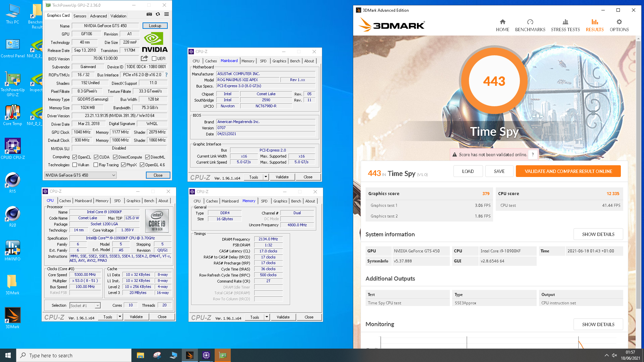
Task: Click the taskbar volume icon
Action: coord(614,355)
